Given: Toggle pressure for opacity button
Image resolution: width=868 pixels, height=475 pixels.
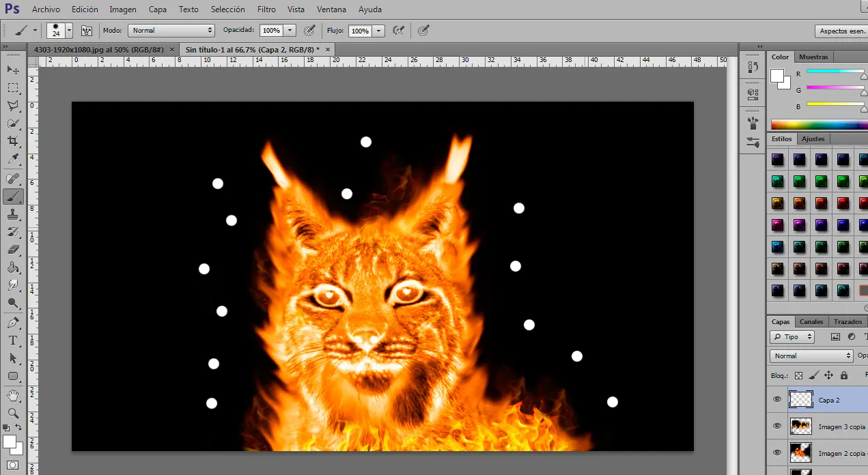Looking at the screenshot, I should [310, 31].
